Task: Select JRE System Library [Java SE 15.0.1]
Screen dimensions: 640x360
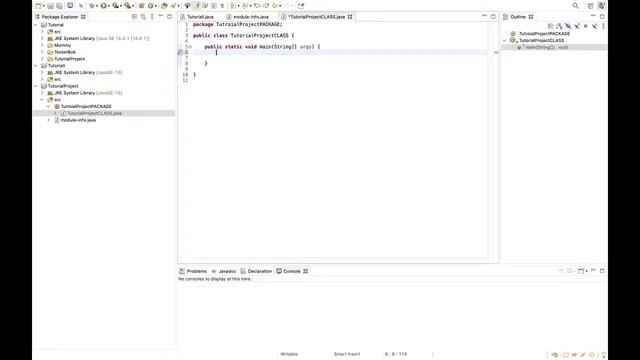Action: click(x=102, y=38)
